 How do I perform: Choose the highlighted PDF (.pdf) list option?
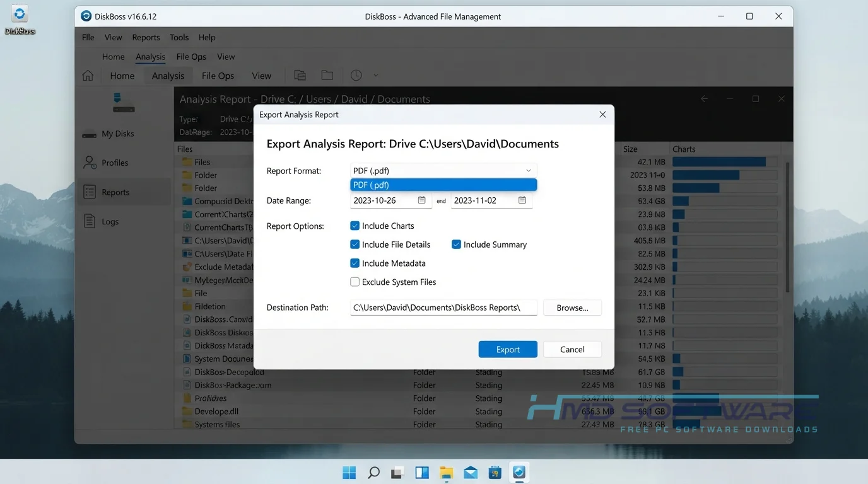click(x=443, y=185)
